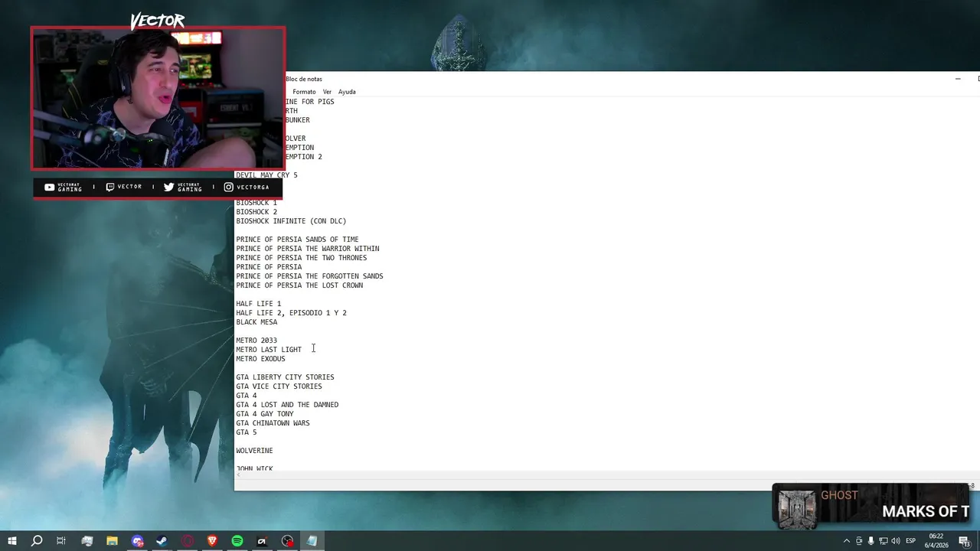Open microphone tray icon
This screenshot has height=551, width=980.
click(x=871, y=541)
